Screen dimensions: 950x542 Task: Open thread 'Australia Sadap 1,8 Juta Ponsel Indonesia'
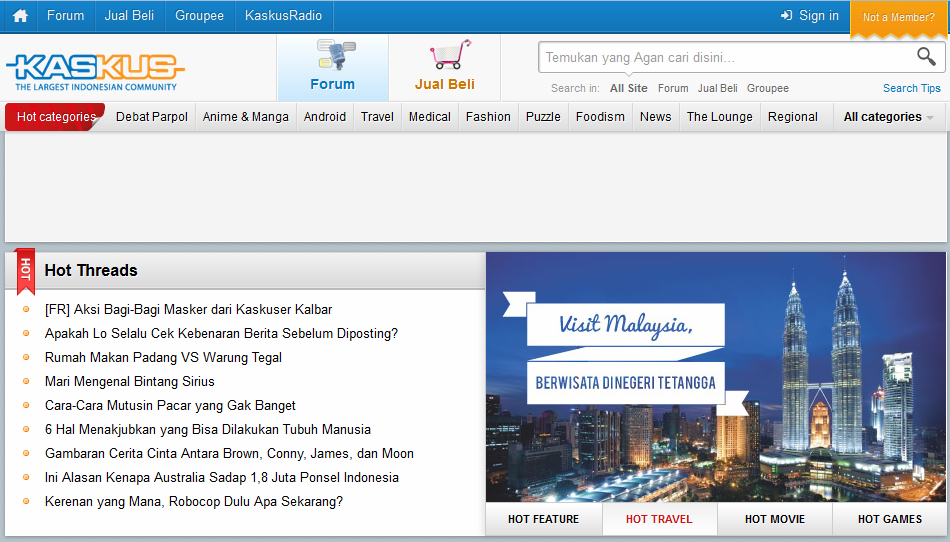click(x=222, y=478)
